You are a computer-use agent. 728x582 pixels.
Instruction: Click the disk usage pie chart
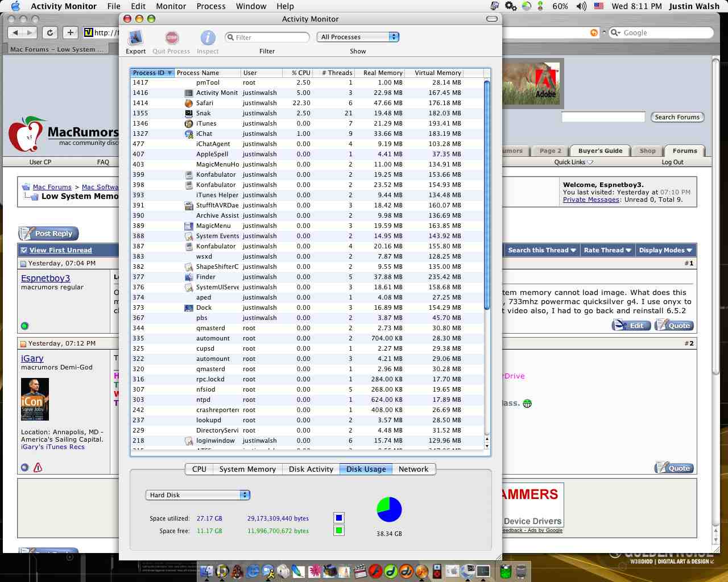point(389,509)
